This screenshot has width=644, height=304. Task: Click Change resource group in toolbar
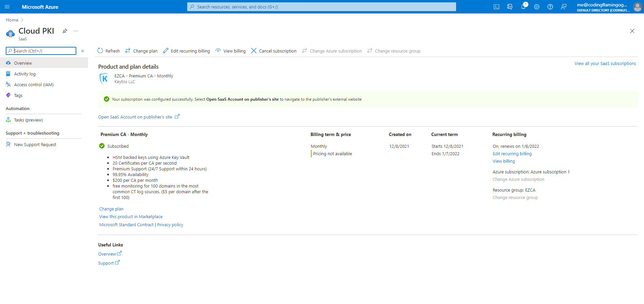pos(394,51)
